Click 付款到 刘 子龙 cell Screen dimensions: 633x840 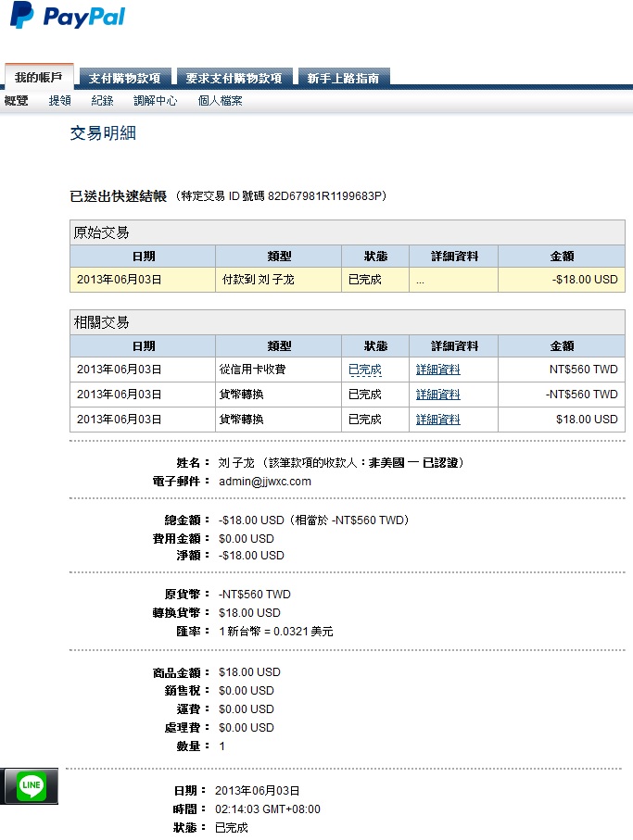point(278,280)
